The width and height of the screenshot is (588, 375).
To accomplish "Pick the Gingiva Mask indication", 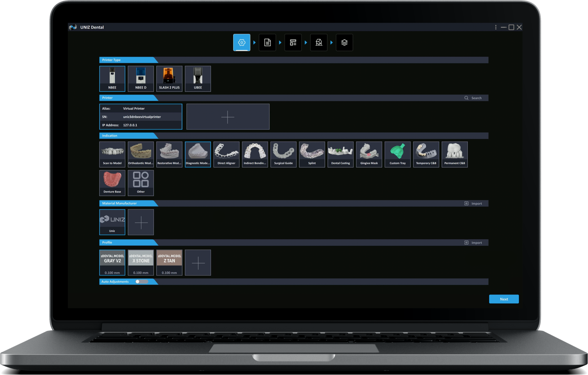I will click(x=369, y=154).
